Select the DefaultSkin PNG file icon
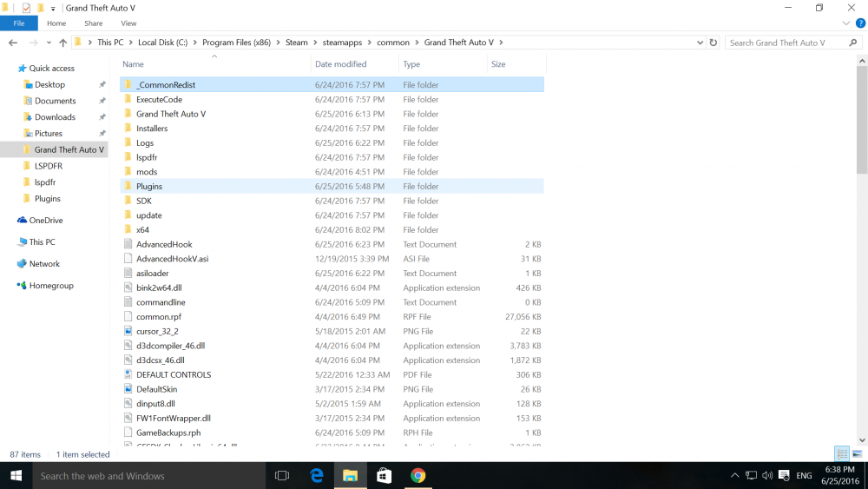868x489 pixels. point(128,389)
